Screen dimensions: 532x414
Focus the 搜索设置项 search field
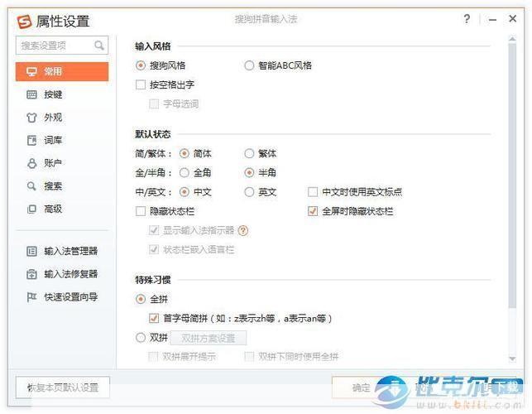(62, 46)
